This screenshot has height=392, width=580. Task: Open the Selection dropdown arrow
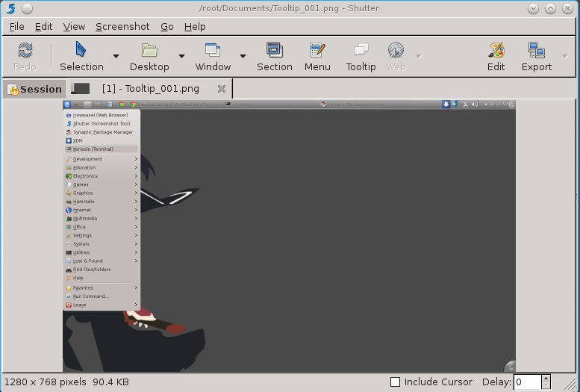coord(116,56)
